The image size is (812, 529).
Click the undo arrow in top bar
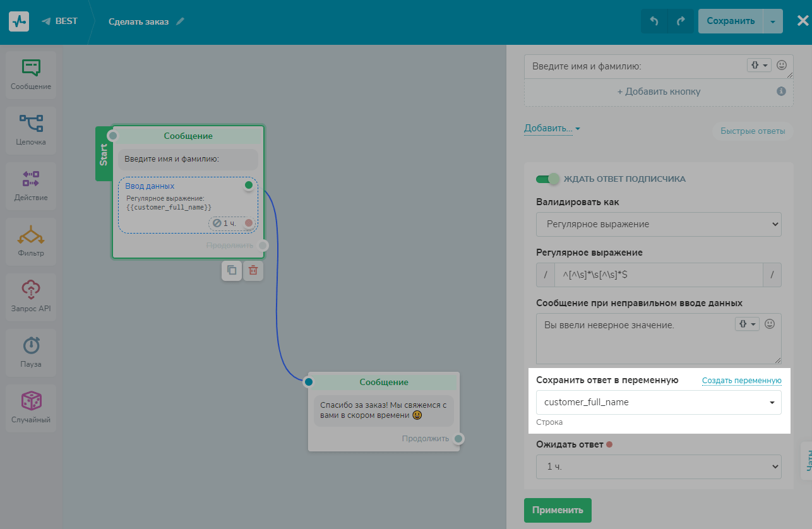tap(654, 21)
